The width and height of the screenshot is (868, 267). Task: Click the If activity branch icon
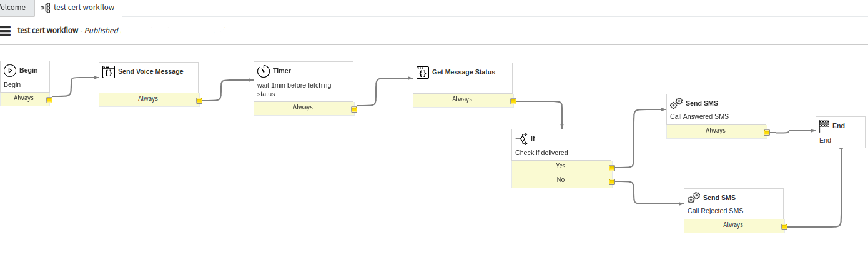click(x=521, y=139)
